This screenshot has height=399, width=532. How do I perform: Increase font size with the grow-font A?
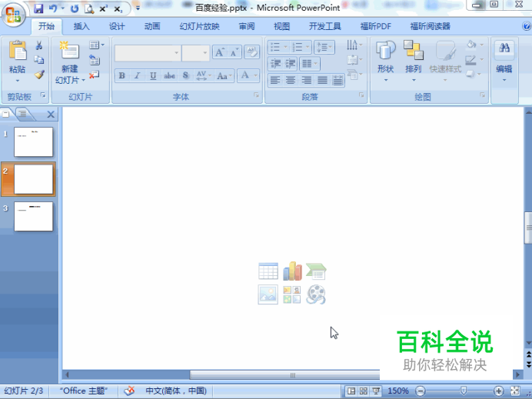pos(220,52)
